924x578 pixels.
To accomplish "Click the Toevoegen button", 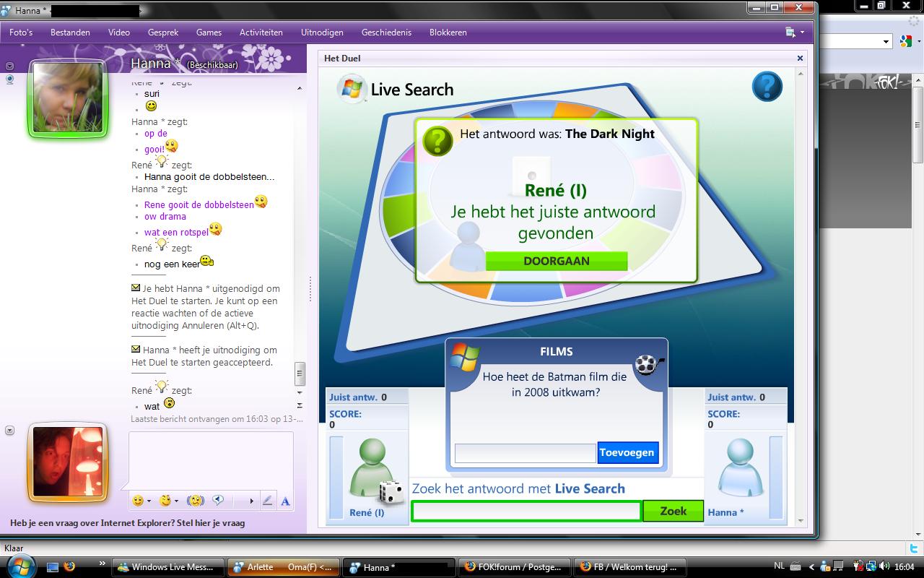I will (x=628, y=452).
